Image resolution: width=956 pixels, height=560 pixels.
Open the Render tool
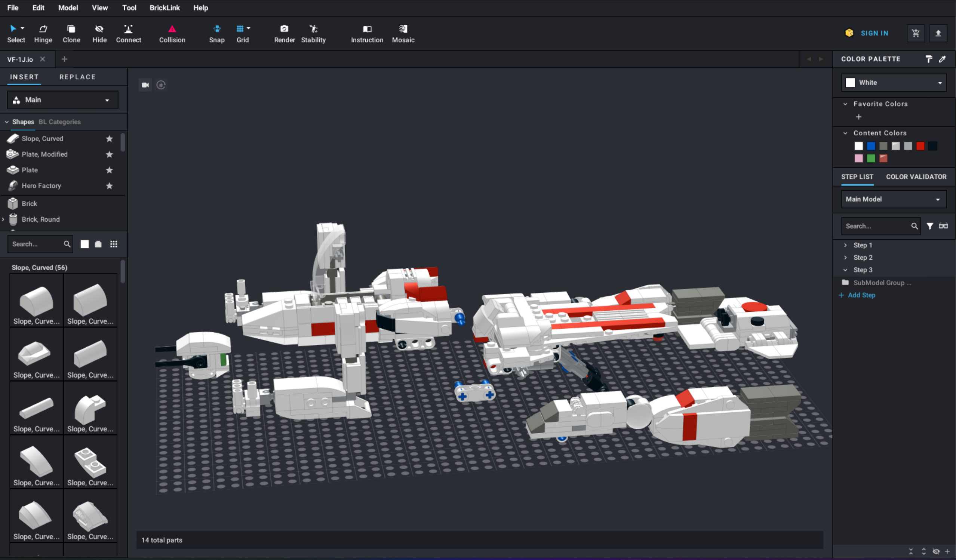click(284, 33)
